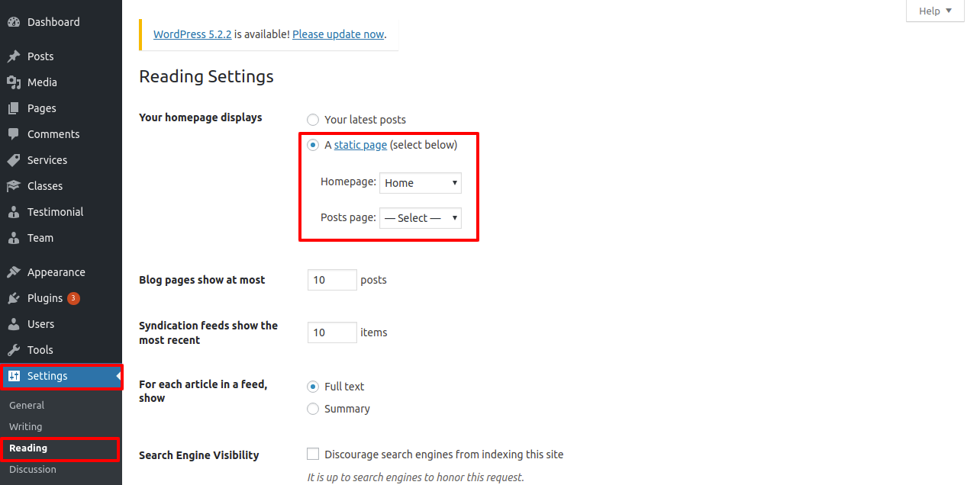Click the Appearance paintbrush icon

[x=14, y=272]
